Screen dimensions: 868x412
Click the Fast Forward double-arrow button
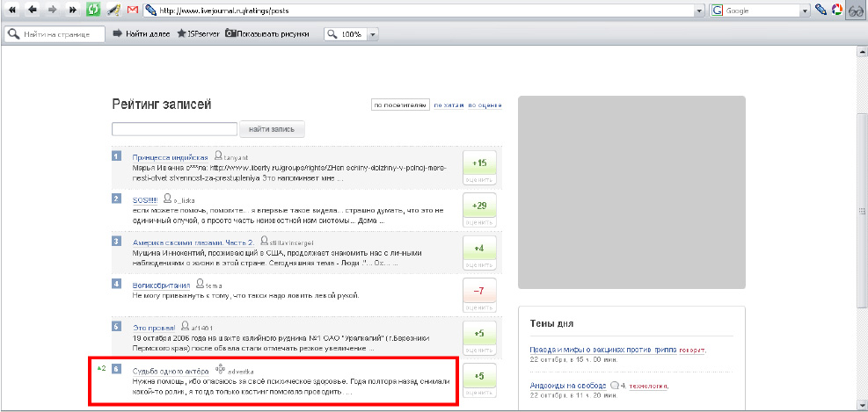pos(73,11)
